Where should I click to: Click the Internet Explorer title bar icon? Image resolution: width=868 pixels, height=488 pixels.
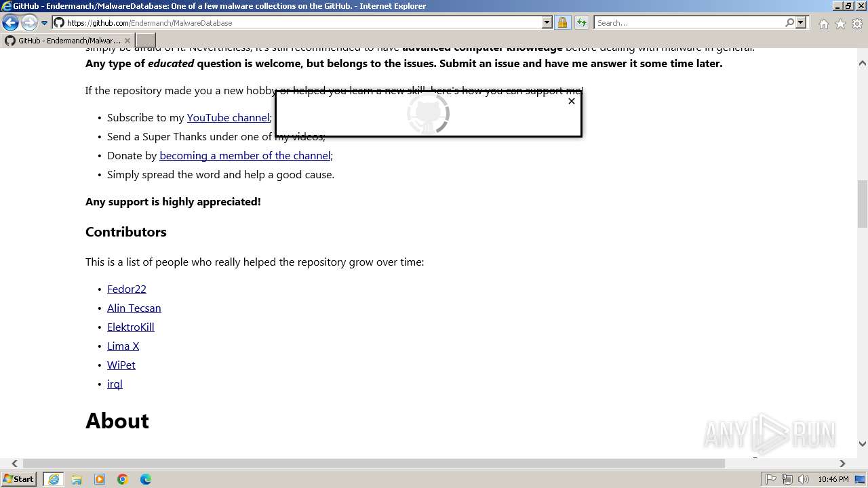(x=7, y=5)
